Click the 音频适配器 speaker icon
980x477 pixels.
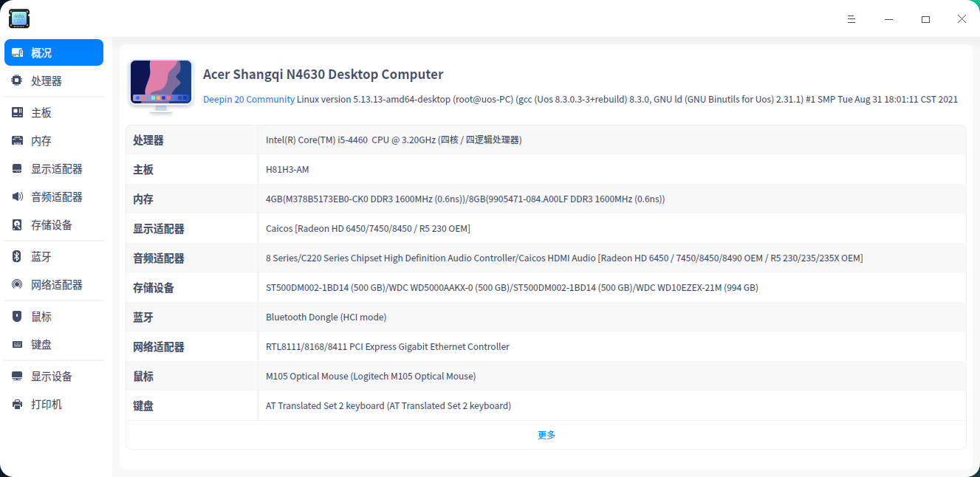tap(17, 196)
